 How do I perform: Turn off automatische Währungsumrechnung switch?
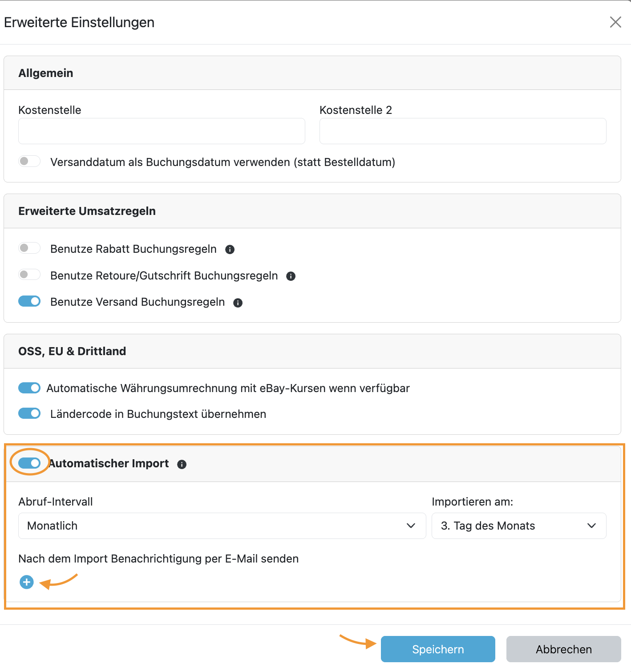[29, 388]
